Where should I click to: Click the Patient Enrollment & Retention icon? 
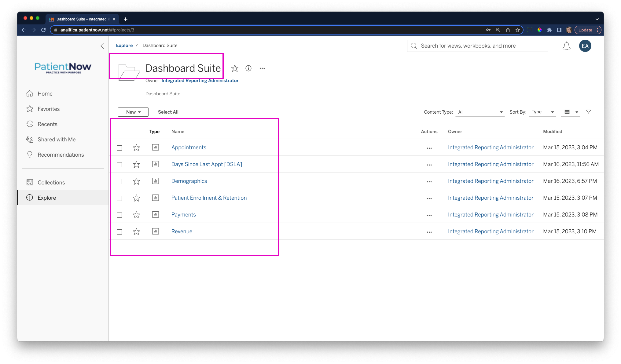155,198
